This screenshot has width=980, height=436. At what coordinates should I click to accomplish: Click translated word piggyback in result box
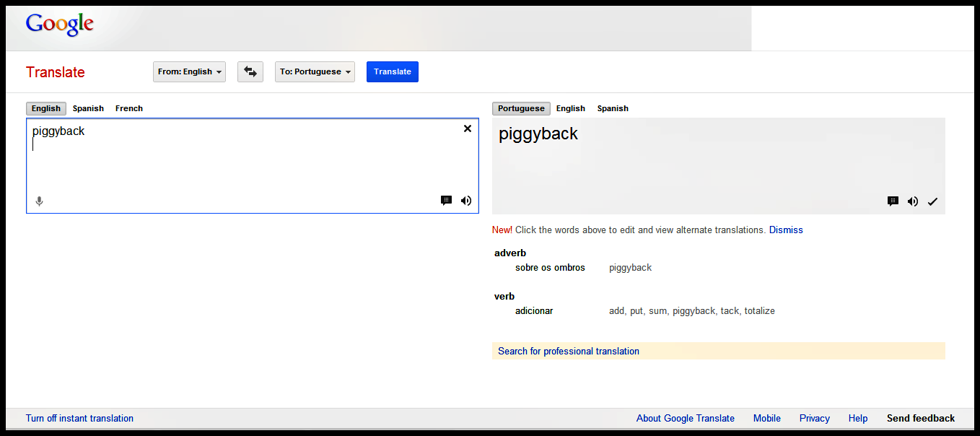click(x=538, y=134)
